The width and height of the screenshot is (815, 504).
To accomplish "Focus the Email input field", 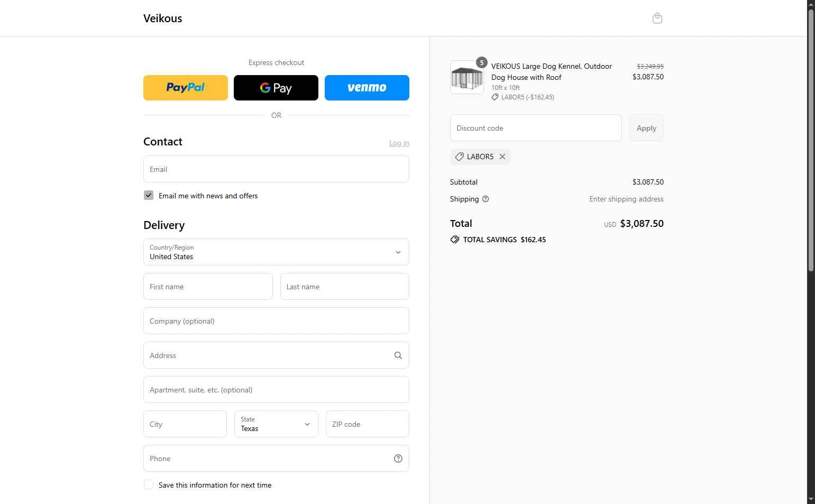I will coord(276,169).
